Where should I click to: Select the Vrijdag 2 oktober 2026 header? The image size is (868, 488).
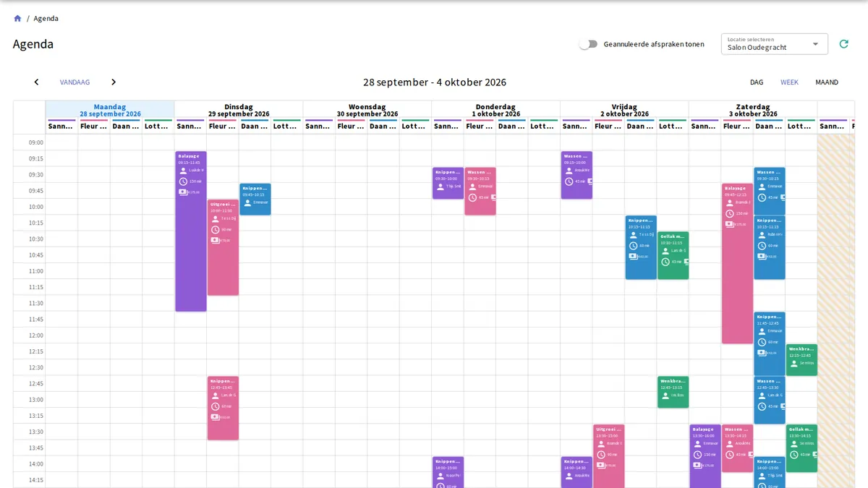(x=624, y=110)
